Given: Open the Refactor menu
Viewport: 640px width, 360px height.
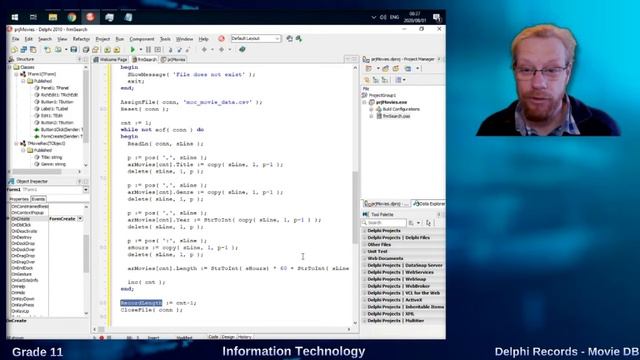Looking at the screenshot, I should click(x=81, y=39).
